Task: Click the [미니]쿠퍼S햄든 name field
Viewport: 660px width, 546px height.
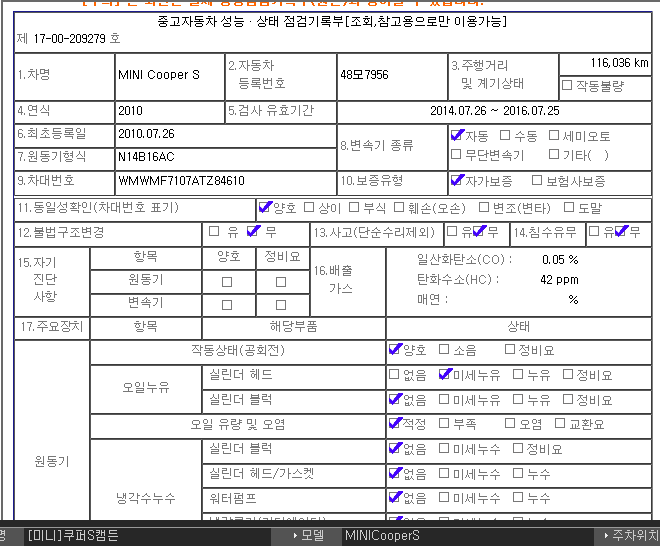Action: (x=72, y=536)
